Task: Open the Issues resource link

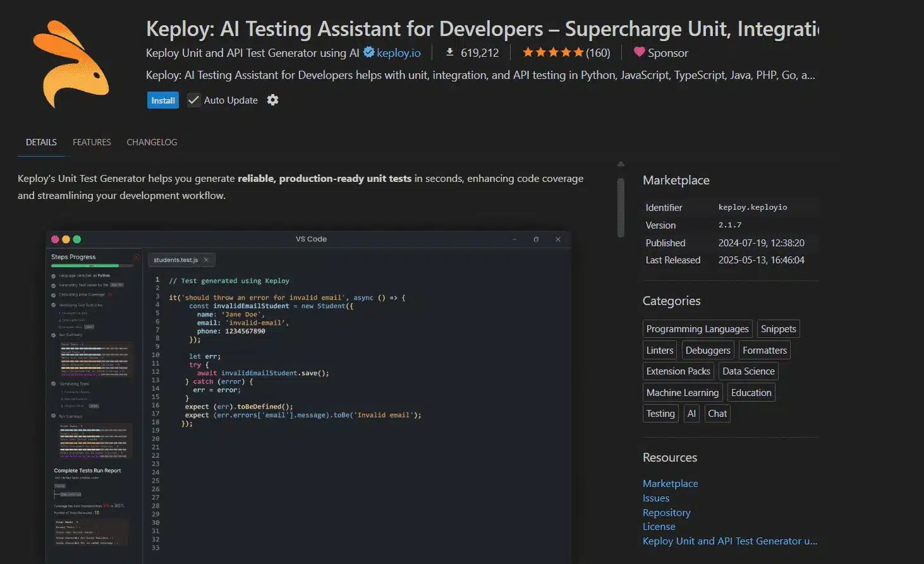Action: click(x=655, y=498)
